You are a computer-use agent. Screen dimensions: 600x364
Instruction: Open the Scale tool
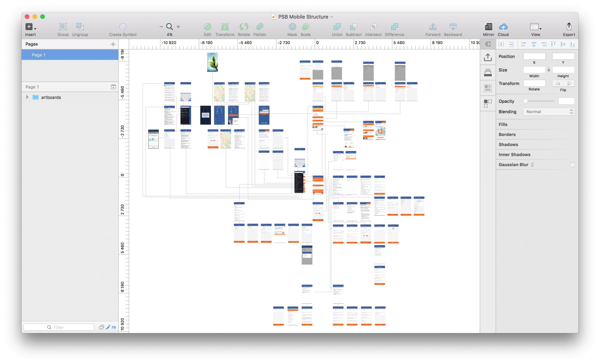pos(306,27)
